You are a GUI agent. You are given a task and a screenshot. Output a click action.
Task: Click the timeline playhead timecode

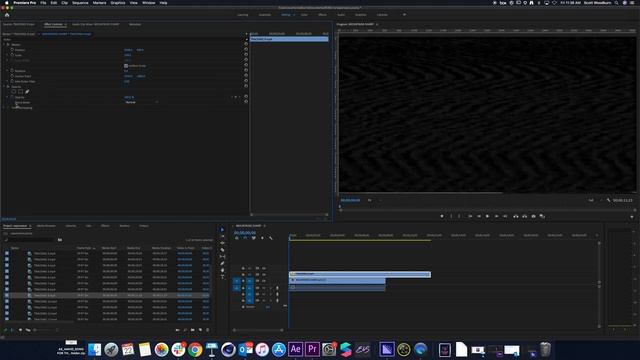245,233
